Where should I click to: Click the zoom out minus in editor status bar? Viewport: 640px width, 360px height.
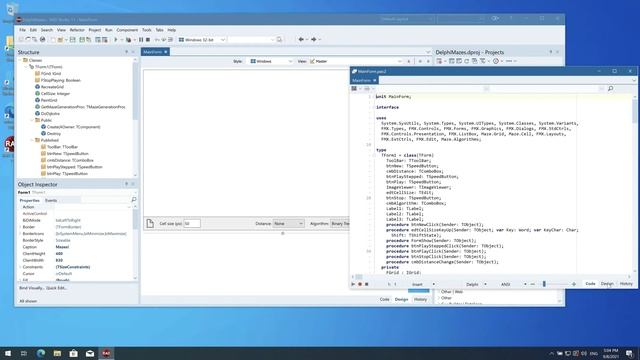[533, 284]
